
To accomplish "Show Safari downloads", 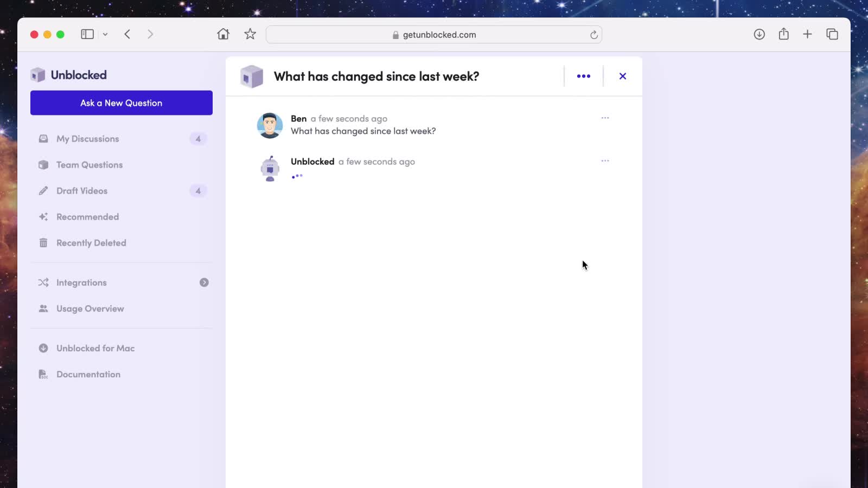I will [x=759, y=34].
